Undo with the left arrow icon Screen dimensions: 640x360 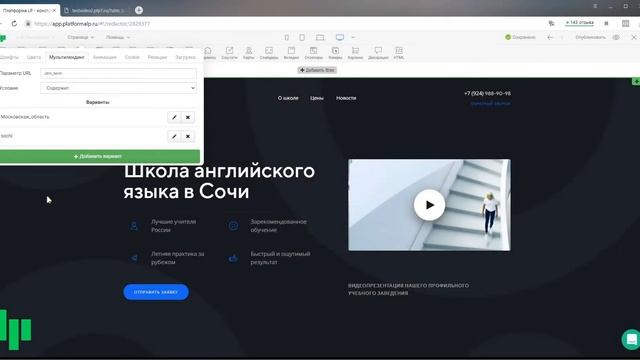(x=550, y=37)
